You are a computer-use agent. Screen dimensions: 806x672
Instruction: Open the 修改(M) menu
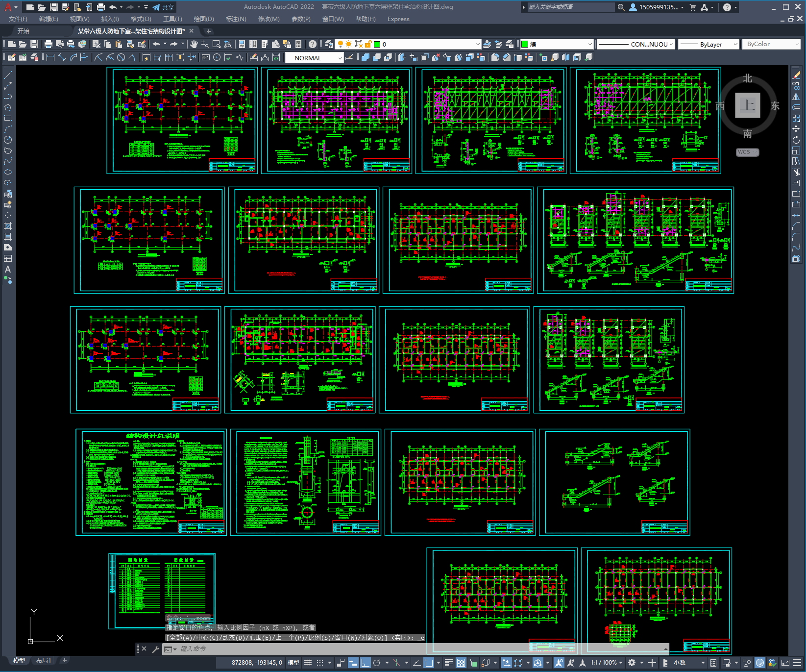click(x=269, y=19)
